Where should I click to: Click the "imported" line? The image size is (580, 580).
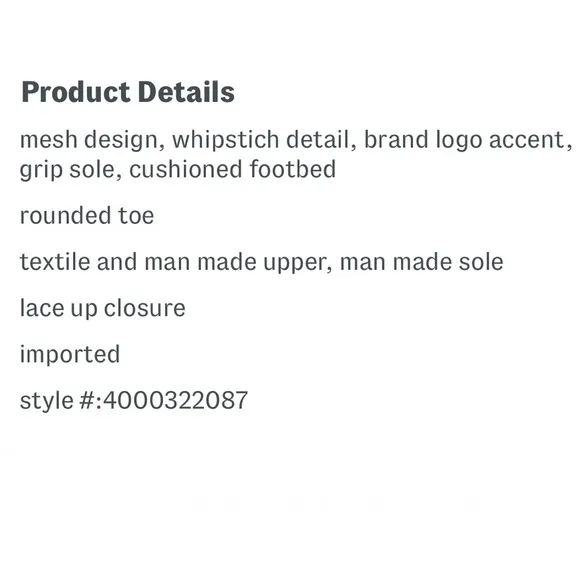pos(70,355)
